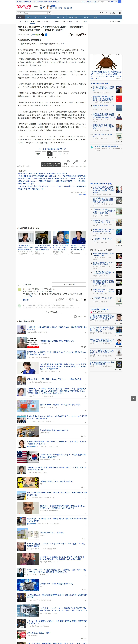Open article 中国は高市早苗"次期総理"をどう見るか
The width and height of the screenshot is (138, 644).
coord(60,405)
